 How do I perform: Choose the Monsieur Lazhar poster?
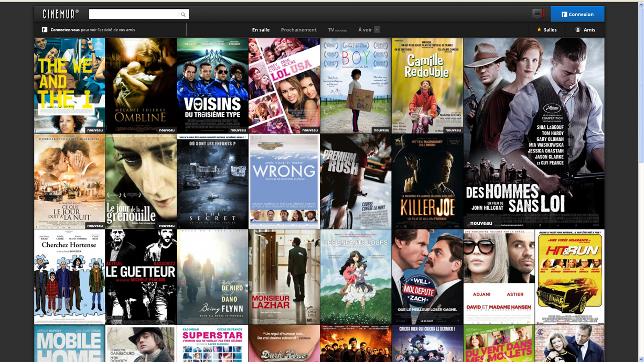tap(284, 277)
